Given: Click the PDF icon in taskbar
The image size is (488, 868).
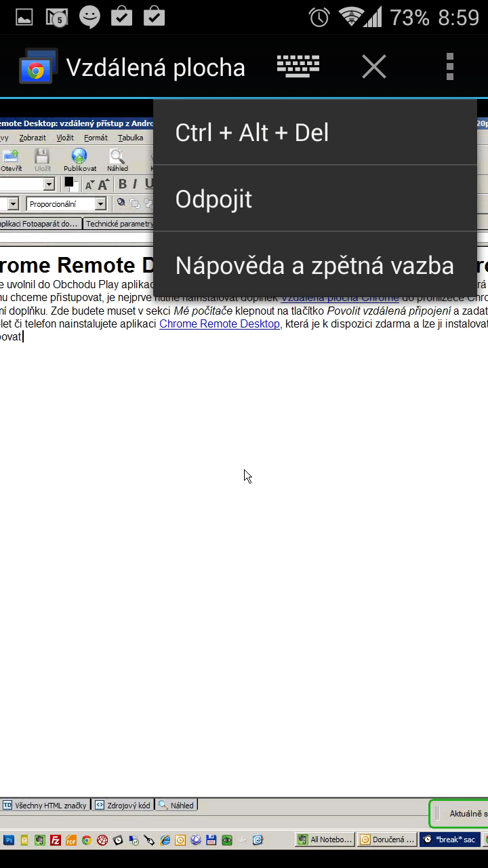Looking at the screenshot, I should click(70, 840).
